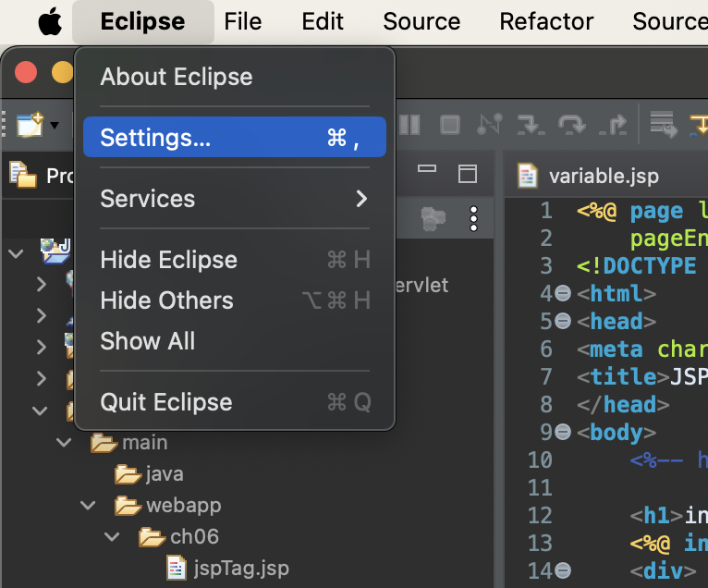
Task: Click the New wizard toolbar icon
Action: pos(30,124)
